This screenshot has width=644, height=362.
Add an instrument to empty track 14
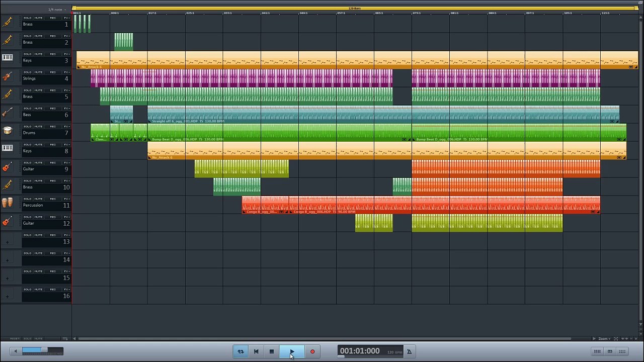(x=7, y=260)
